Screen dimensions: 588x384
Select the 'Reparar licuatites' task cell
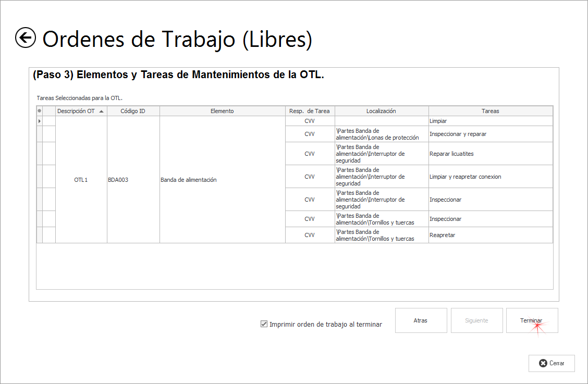490,154
